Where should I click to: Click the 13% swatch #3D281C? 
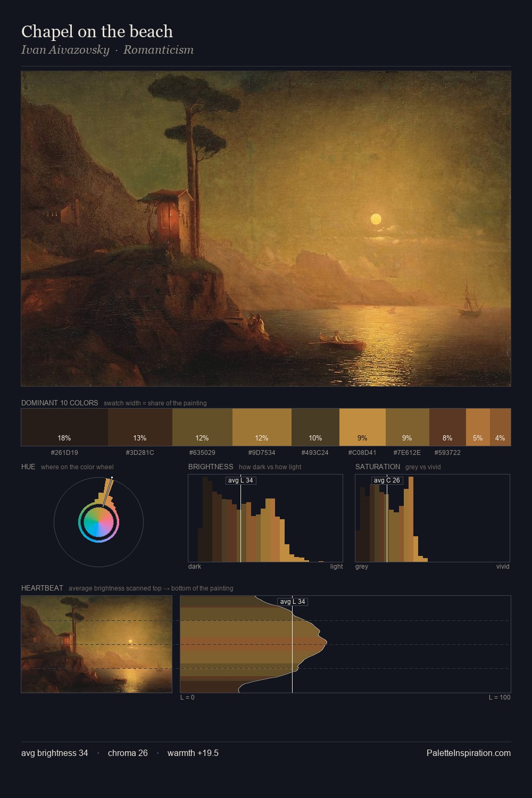click(140, 427)
